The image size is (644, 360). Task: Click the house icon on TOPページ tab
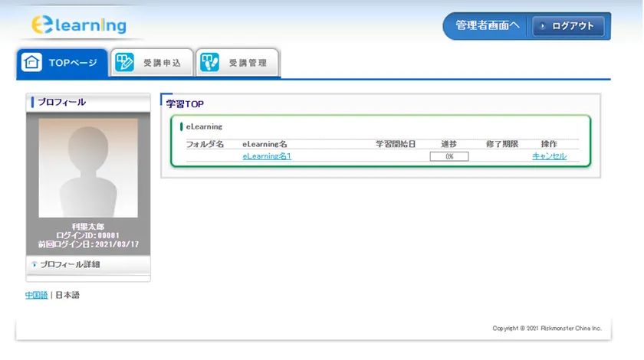[x=32, y=63]
